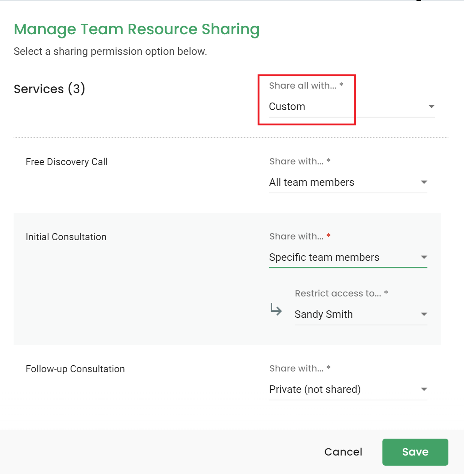Cancel the resource sharing dialog
464x476 pixels.
tap(343, 453)
